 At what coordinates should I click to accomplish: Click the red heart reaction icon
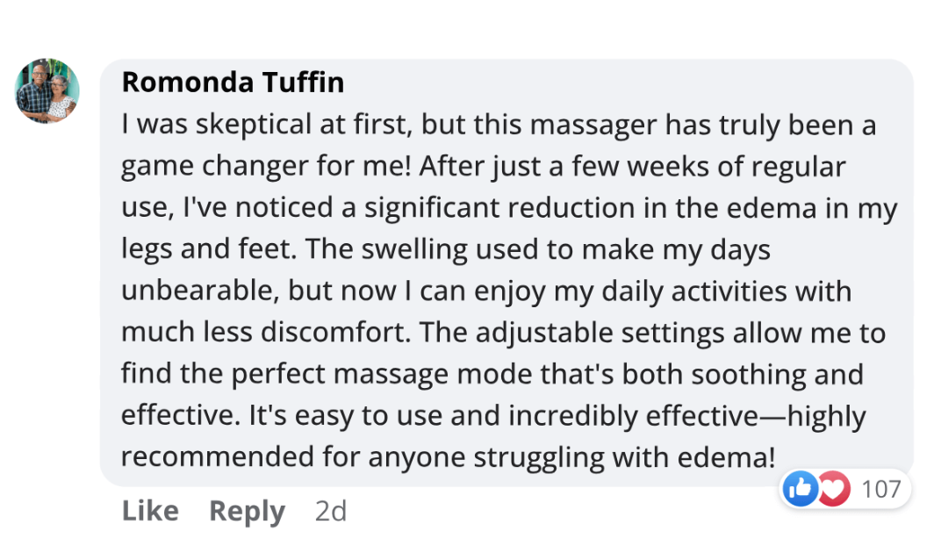(834, 489)
